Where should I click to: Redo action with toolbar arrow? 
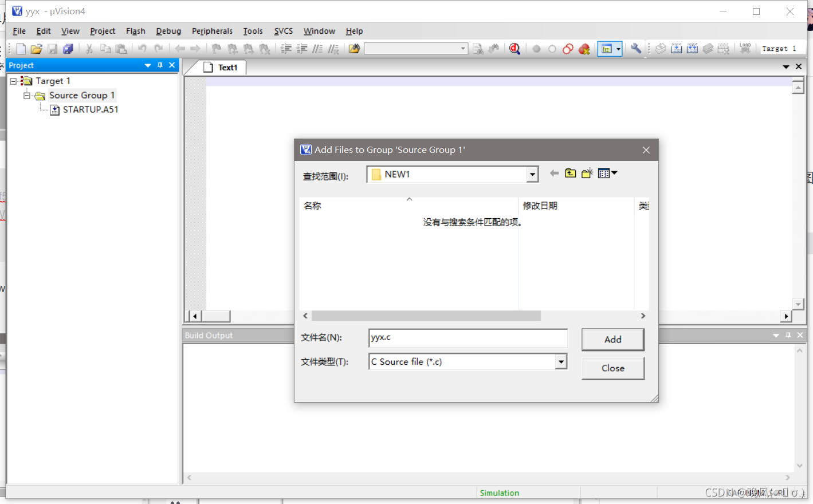pos(159,49)
